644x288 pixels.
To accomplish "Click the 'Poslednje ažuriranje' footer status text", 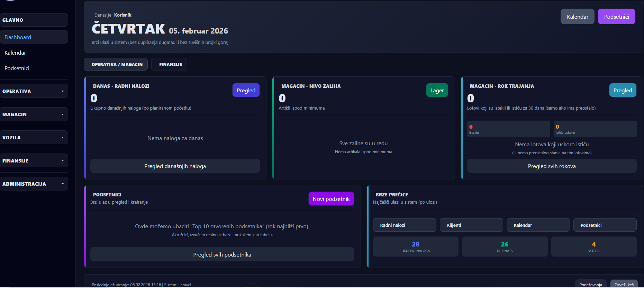I will [141, 285].
